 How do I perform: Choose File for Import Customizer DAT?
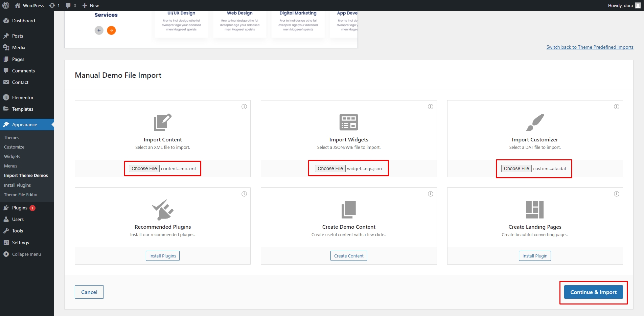(516, 168)
